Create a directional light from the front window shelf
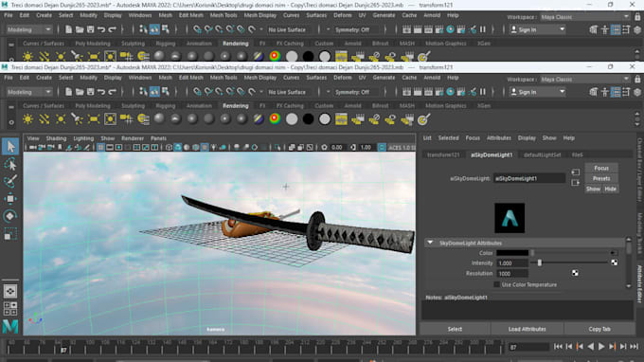This screenshot has height=362, width=644. [44, 119]
